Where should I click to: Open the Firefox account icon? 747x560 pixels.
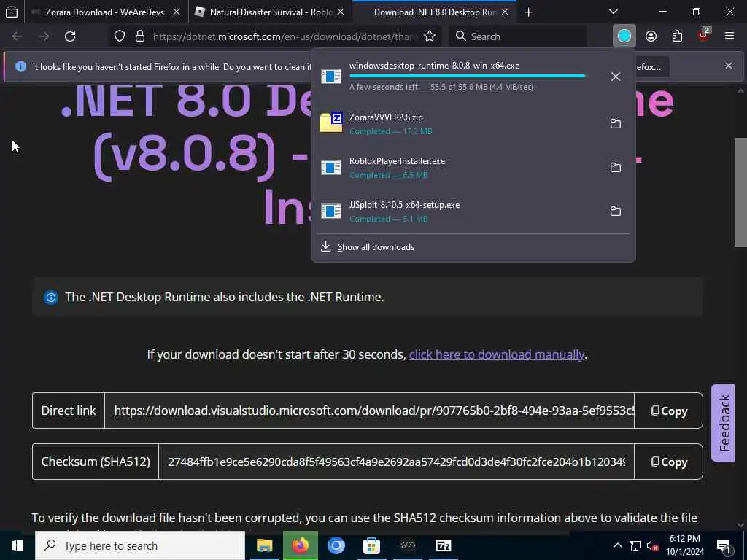(x=651, y=36)
